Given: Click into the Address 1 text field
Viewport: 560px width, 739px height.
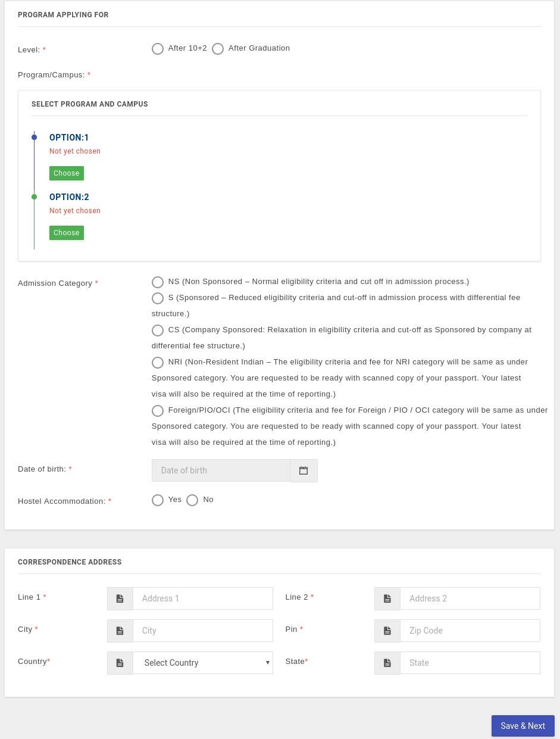Looking at the screenshot, I should pos(202,598).
